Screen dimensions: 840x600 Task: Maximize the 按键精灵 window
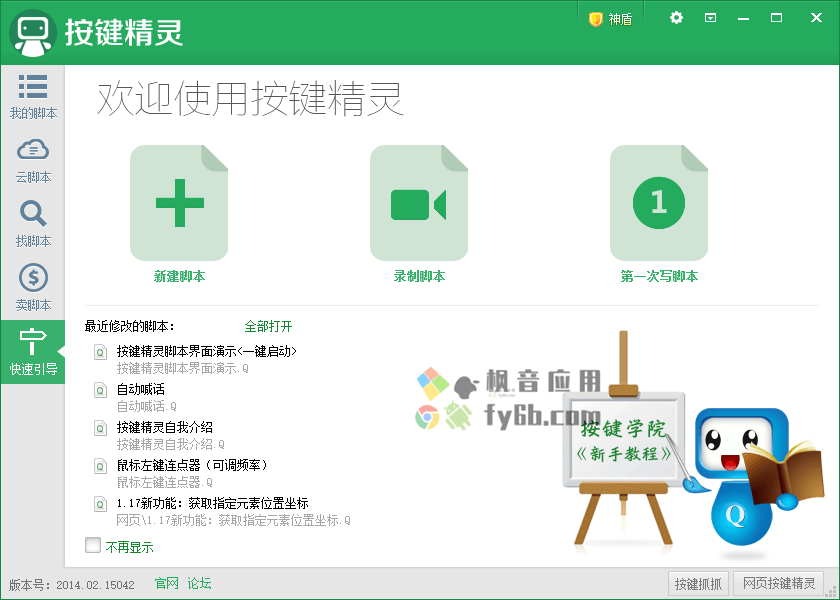(776, 18)
